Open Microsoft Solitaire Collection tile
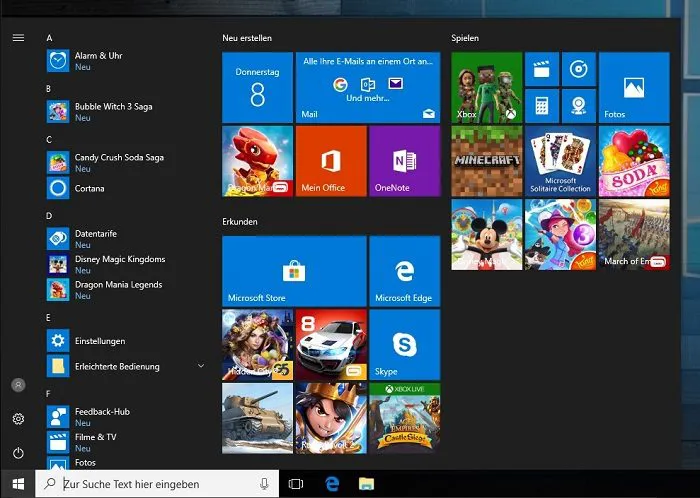This screenshot has width=700, height=498. [x=560, y=161]
